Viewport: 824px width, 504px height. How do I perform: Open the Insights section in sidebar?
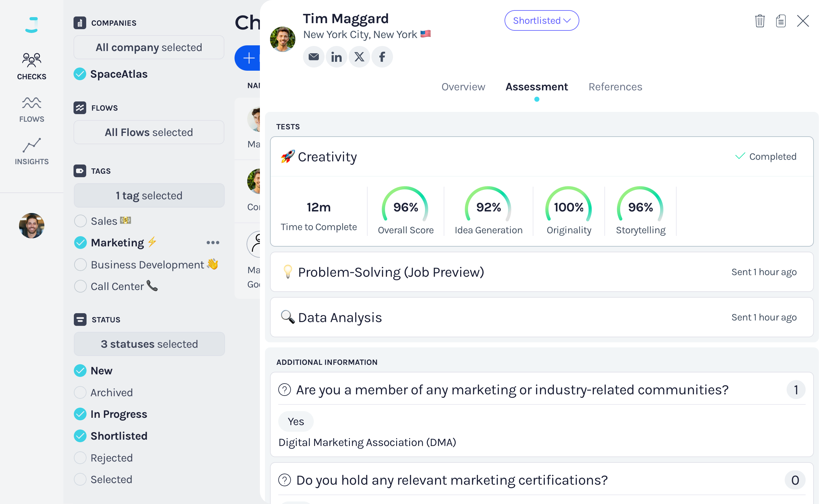[31, 151]
